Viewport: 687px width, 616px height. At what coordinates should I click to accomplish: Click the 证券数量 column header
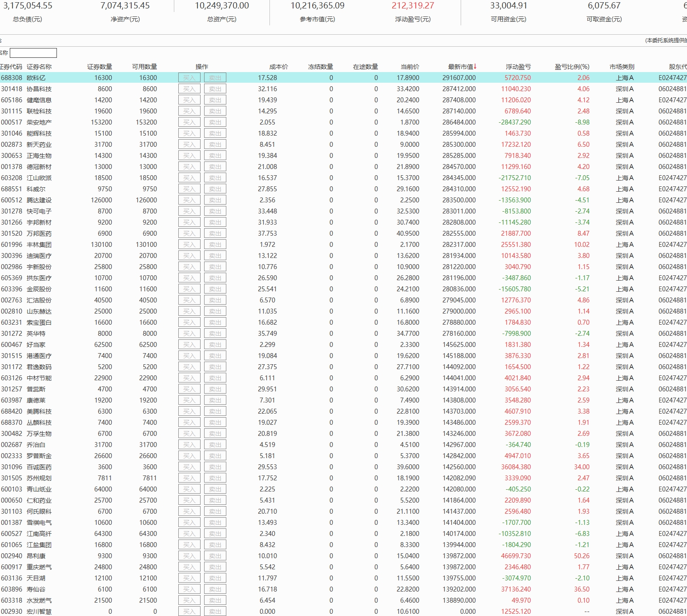pyautogui.click(x=100, y=67)
